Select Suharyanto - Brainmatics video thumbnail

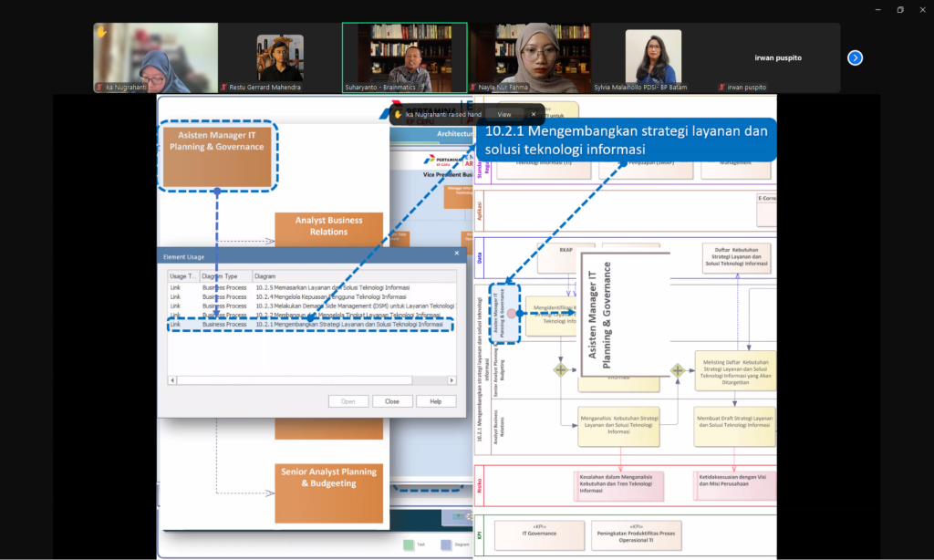pyautogui.click(x=404, y=57)
